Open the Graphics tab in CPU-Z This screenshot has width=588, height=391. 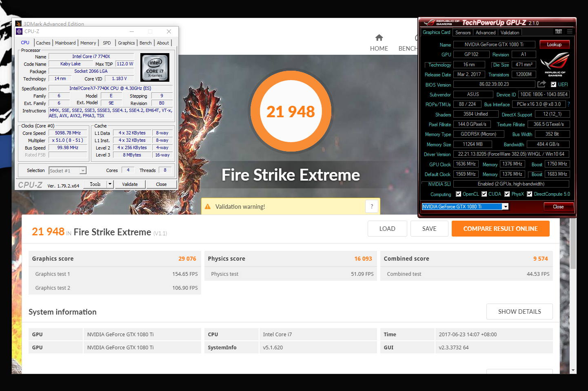(x=126, y=43)
